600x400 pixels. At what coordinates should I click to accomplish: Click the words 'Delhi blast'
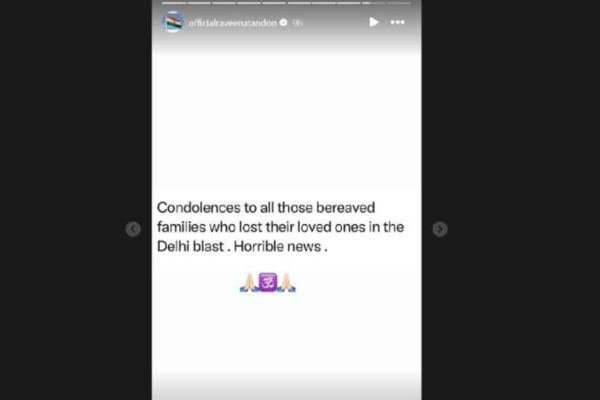[x=190, y=246]
